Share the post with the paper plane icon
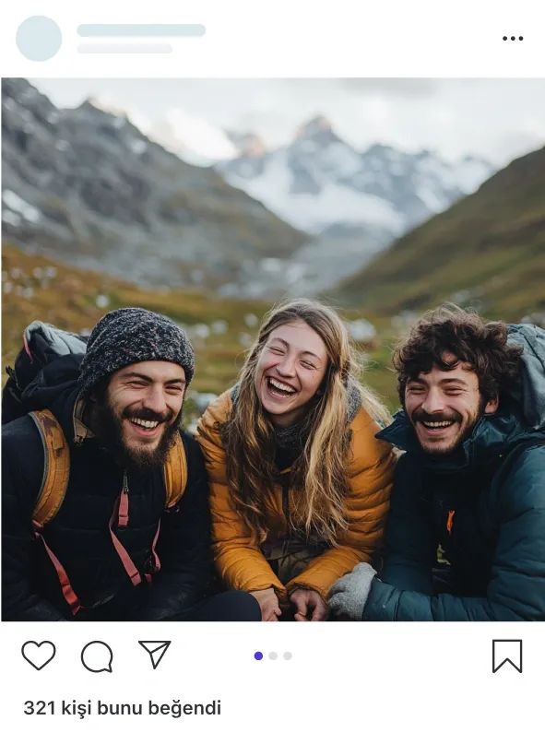This screenshot has width=545, height=756. coord(155,654)
